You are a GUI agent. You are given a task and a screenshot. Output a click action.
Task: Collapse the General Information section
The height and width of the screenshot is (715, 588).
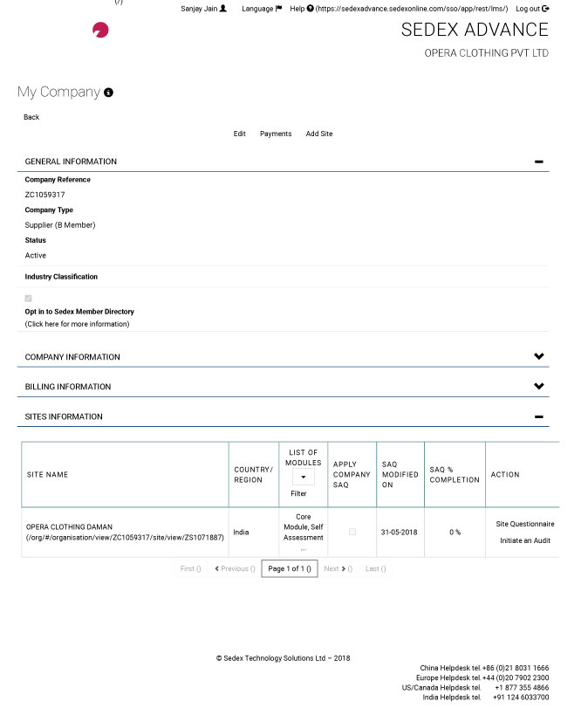click(539, 162)
